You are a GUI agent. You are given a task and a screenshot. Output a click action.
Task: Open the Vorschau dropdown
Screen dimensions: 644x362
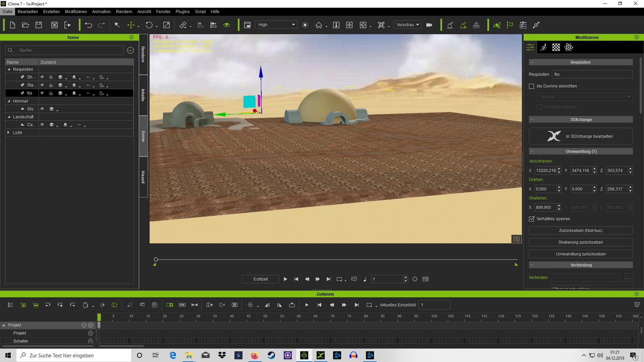pos(407,25)
